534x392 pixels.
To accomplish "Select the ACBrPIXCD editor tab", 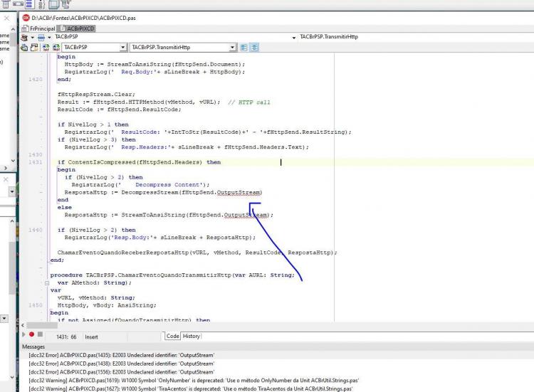I will coord(78,28).
